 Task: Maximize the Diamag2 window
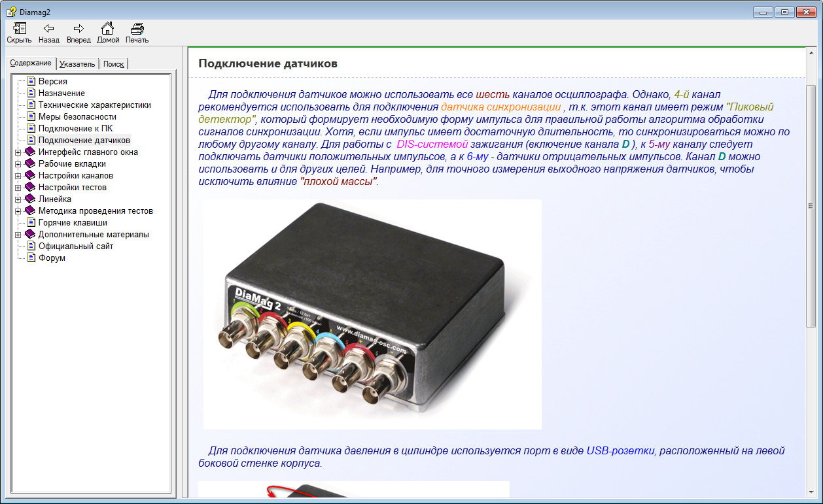(784, 11)
